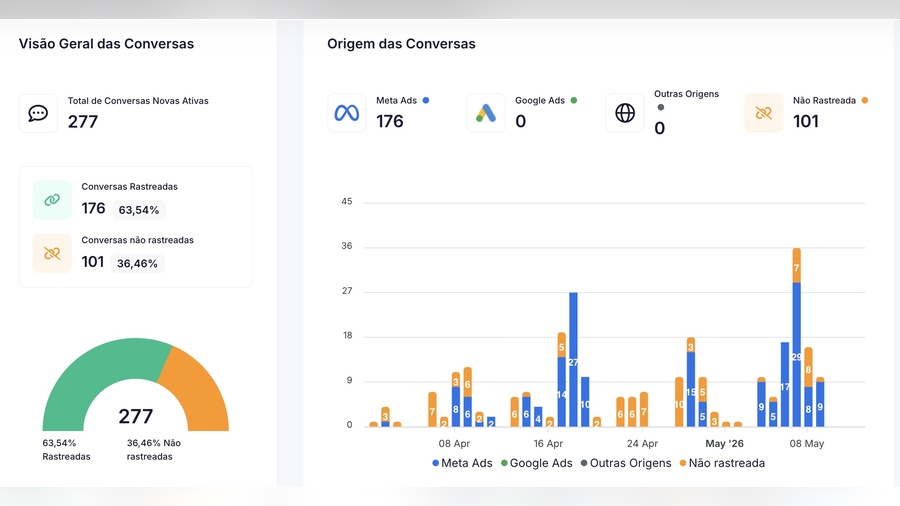Click the 24 Apr axis label
This screenshot has width=900, height=506.
tap(642, 443)
